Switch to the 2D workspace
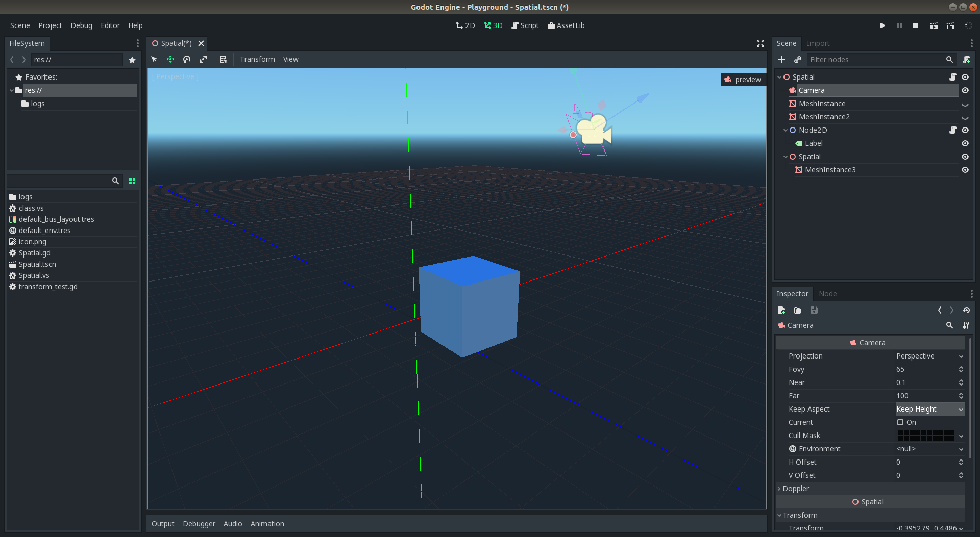This screenshot has height=537, width=980. pyautogui.click(x=465, y=25)
